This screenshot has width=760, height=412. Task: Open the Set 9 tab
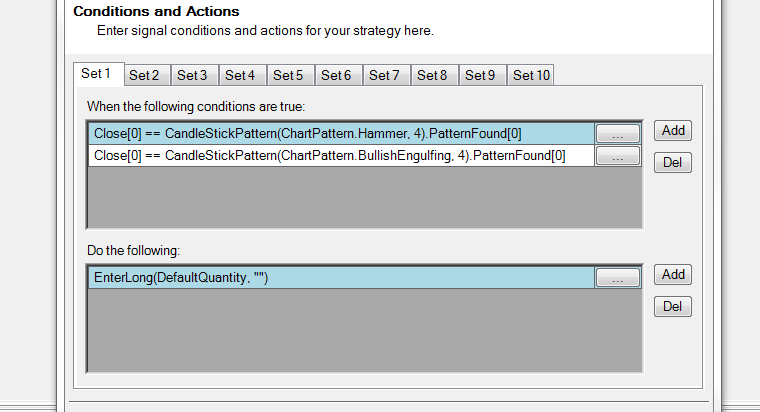(x=480, y=75)
